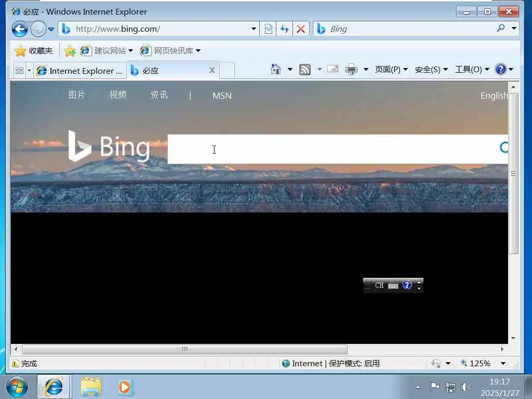Go back using the Back arrow button
The image size is (532, 399).
(20, 29)
